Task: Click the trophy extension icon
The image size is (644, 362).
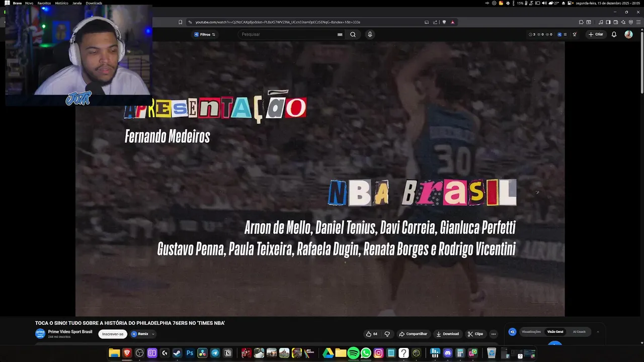Action: coord(575,35)
